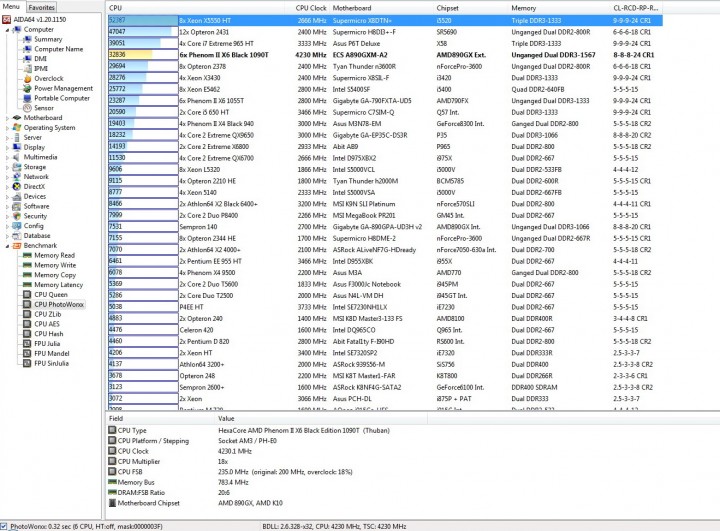Screen dimensions: 720x531
Task: Sort by the Motherboard column header
Action: (381, 8)
